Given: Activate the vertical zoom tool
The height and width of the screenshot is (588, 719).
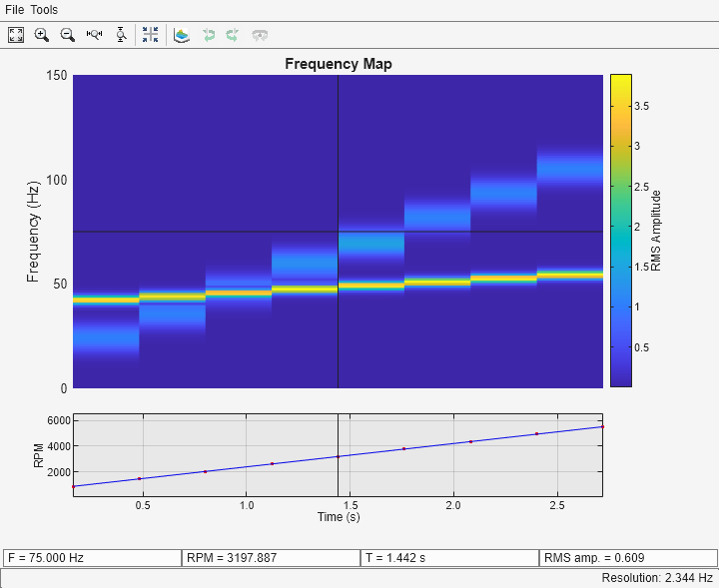Looking at the screenshot, I should tap(121, 35).
